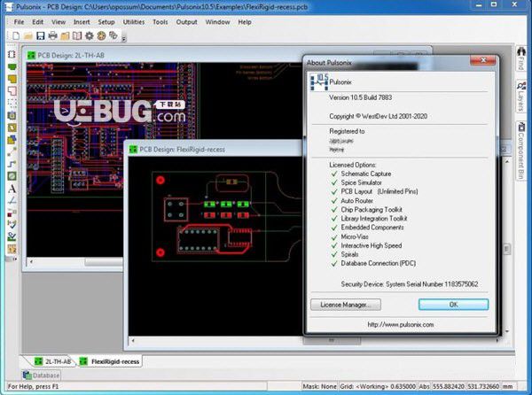Image resolution: width=532 pixels, height=395 pixels.
Task: Select the green pad shape tool
Action: (12, 66)
